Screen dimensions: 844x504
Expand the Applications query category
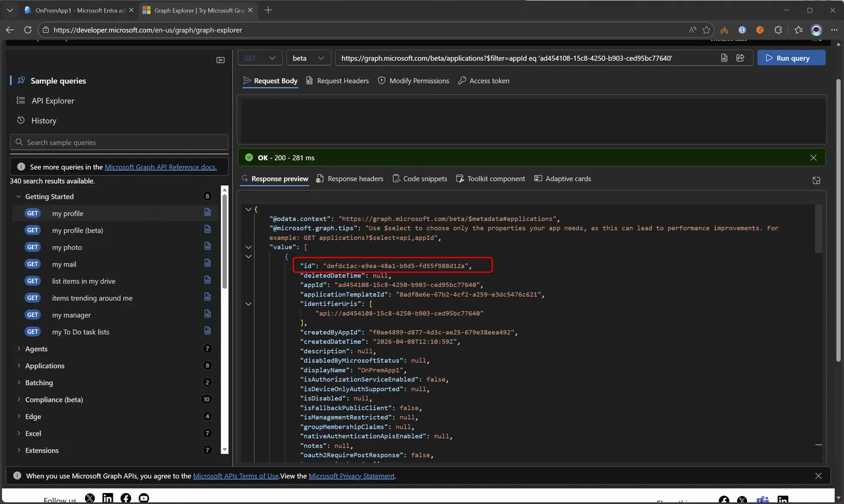point(19,365)
